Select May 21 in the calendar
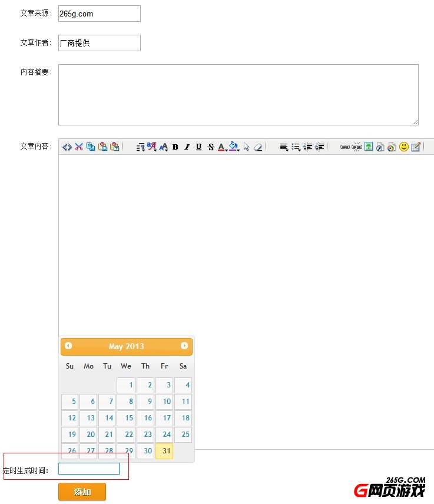434x504 pixels. point(107,435)
